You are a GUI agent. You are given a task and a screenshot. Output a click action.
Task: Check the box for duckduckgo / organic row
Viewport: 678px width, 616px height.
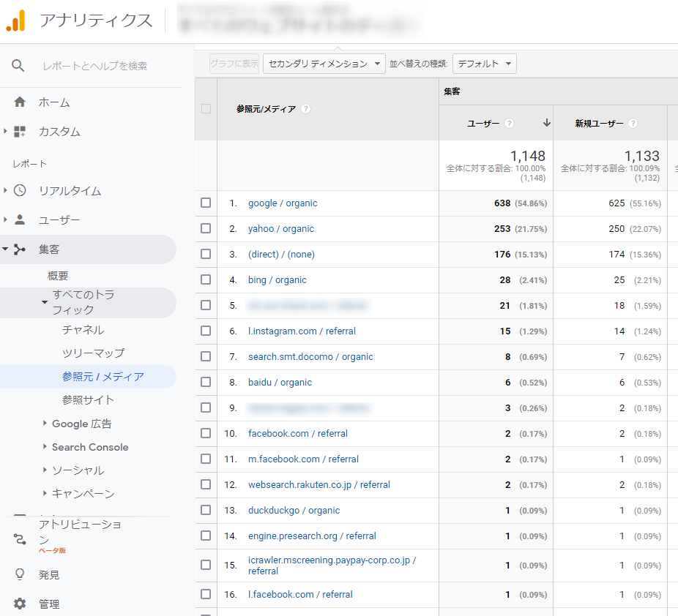[206, 510]
